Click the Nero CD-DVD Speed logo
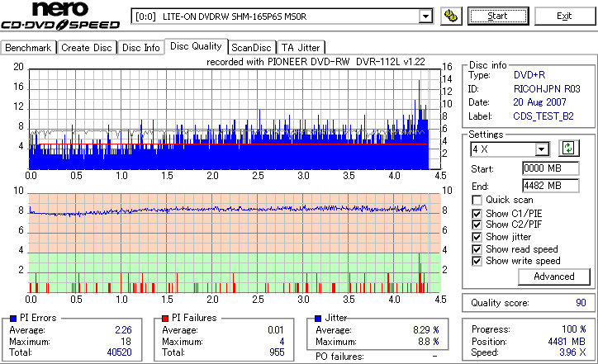The height and width of the screenshot is (364, 598). pyautogui.click(x=60, y=16)
